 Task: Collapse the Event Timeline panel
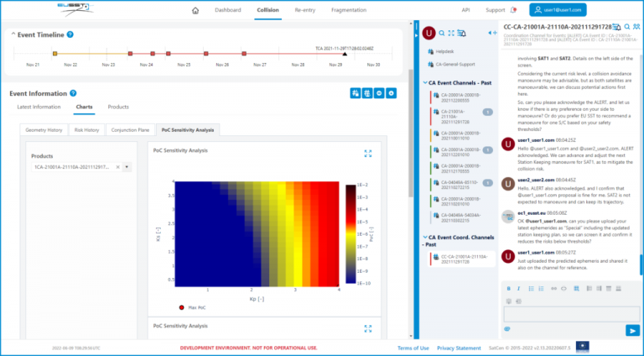(x=13, y=34)
